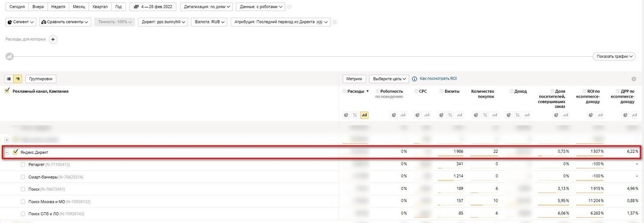Add a condition with the plus icon
The width and height of the screenshot is (644, 223).
point(53,39)
